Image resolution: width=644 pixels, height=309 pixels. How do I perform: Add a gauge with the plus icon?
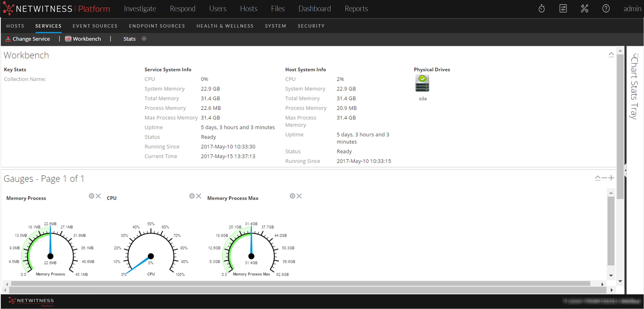611,178
